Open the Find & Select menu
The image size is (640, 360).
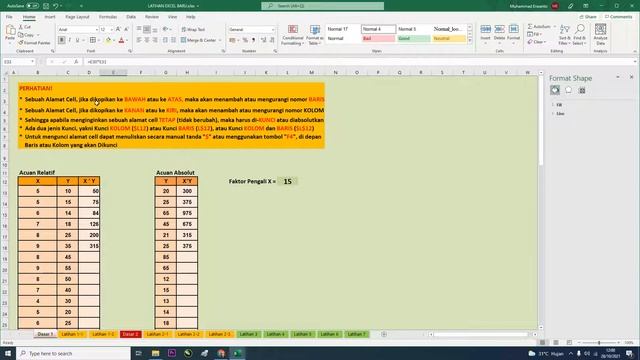click(580, 34)
